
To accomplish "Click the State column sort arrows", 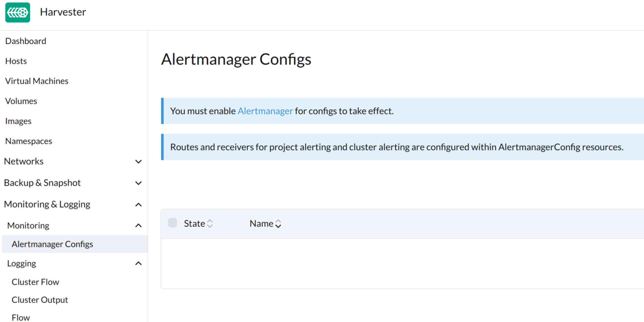I will 210,223.
